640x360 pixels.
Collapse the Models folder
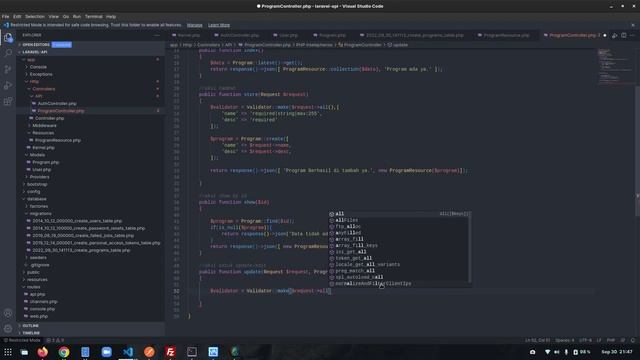[x=91, y=155]
